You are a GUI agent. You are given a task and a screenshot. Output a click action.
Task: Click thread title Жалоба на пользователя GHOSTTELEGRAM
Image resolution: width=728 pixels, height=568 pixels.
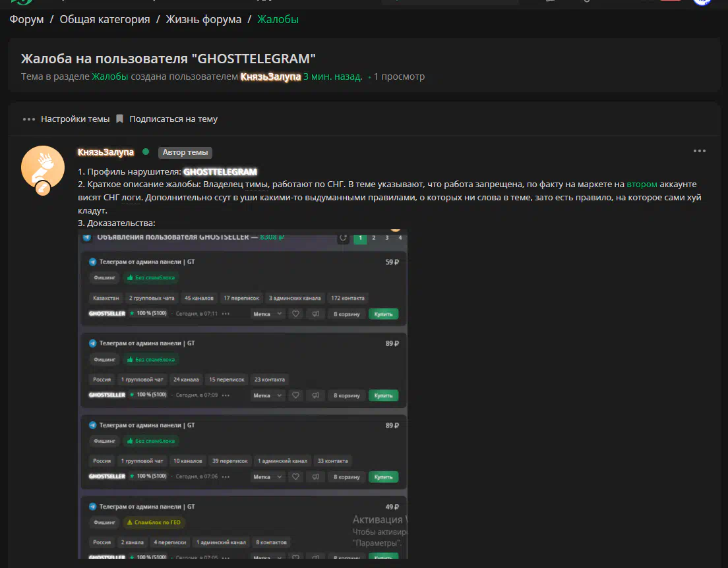(168, 59)
